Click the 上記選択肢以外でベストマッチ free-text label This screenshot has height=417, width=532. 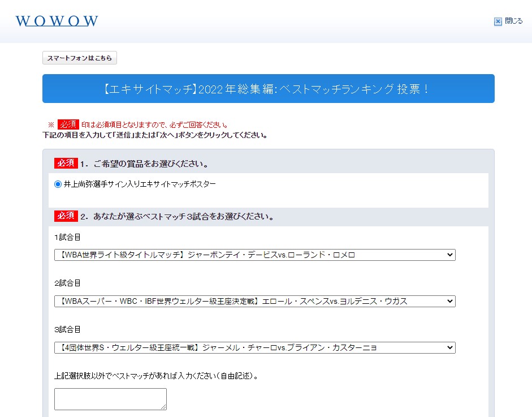coord(157,376)
